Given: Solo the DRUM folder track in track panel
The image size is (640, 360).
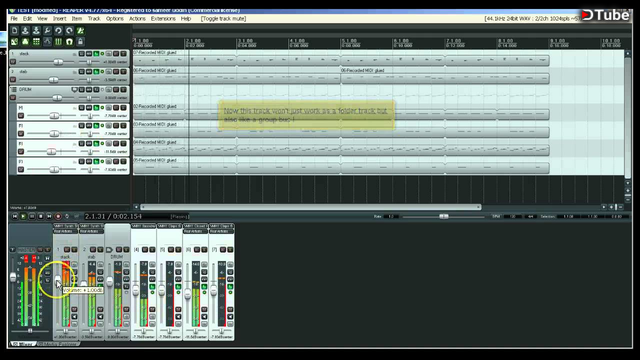Looking at the screenshot, I should [123, 89].
